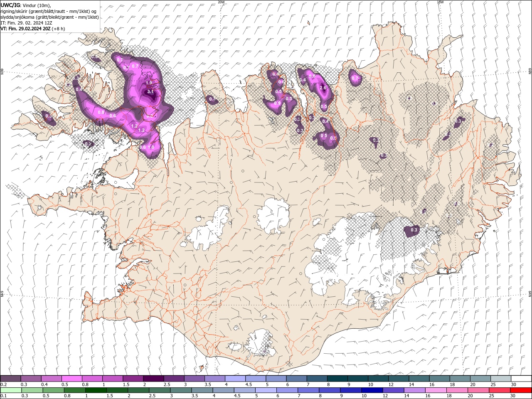Click the 1.0 value label on the map
The height and width of the screenshot is (399, 532).
pyautogui.click(x=151, y=148)
